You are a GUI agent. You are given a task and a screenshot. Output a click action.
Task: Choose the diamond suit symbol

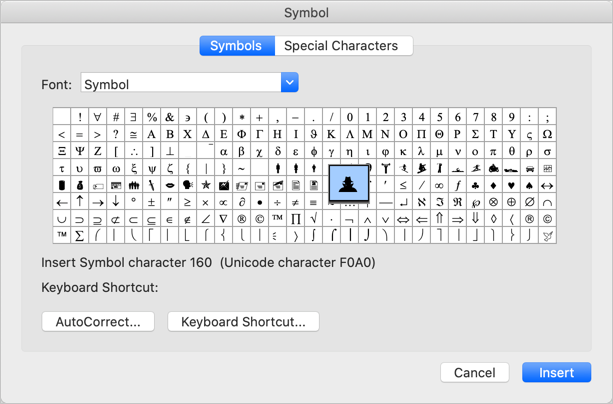click(x=493, y=185)
